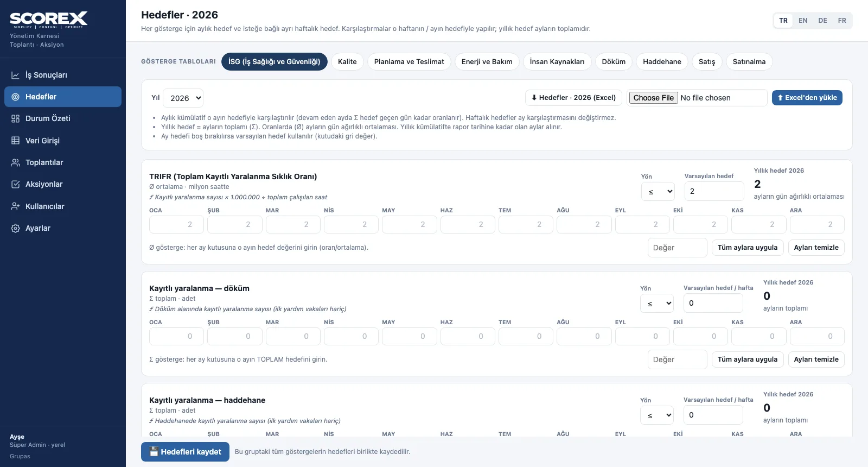The image size is (868, 467).
Task: Click Choose File button
Action: pos(654,98)
